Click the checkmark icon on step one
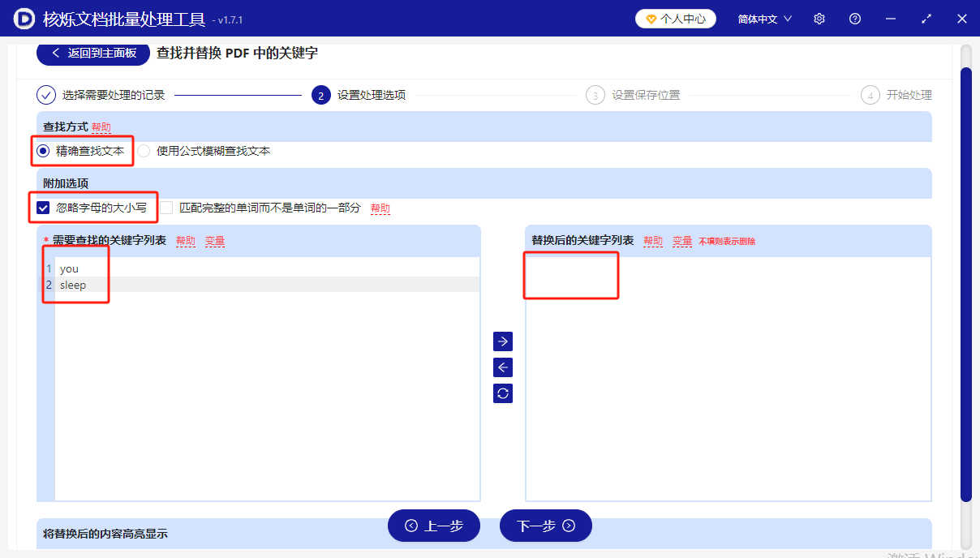This screenshot has width=980, height=558. (x=46, y=95)
